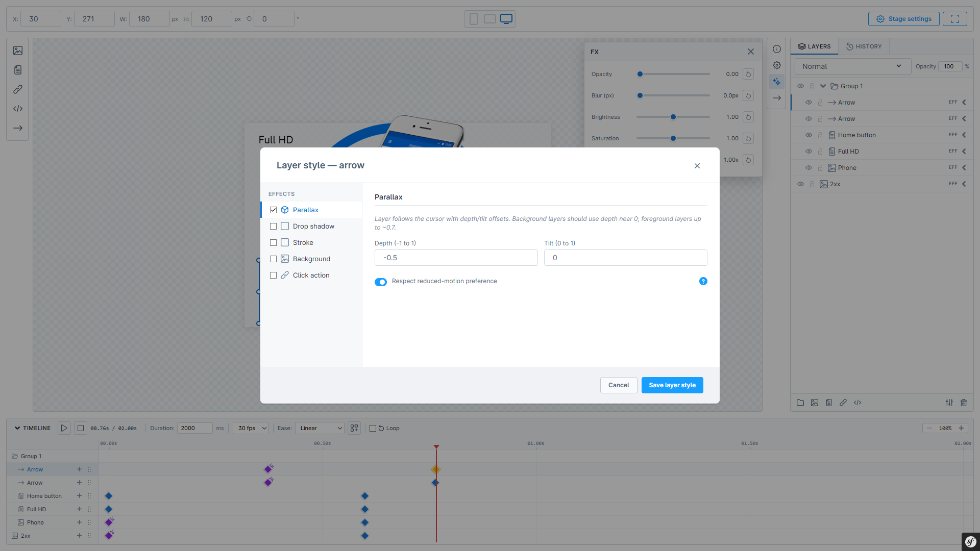The image size is (980, 551).
Task: Collapse the Group 1 layer tree
Action: coord(823,86)
